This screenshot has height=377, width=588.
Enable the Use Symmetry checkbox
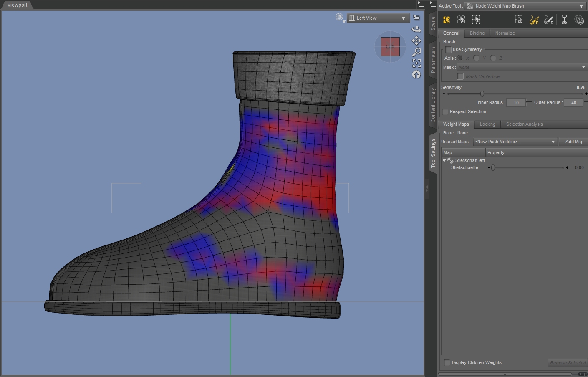448,50
